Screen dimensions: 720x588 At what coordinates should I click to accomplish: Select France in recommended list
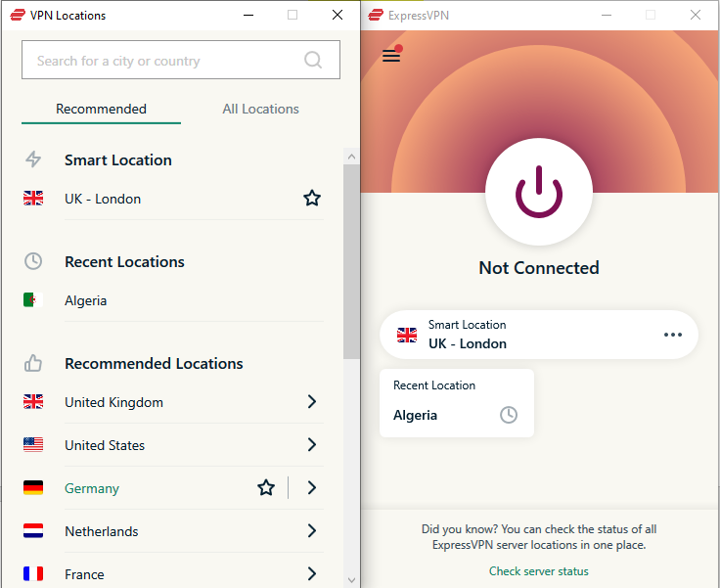pyautogui.click(x=84, y=574)
